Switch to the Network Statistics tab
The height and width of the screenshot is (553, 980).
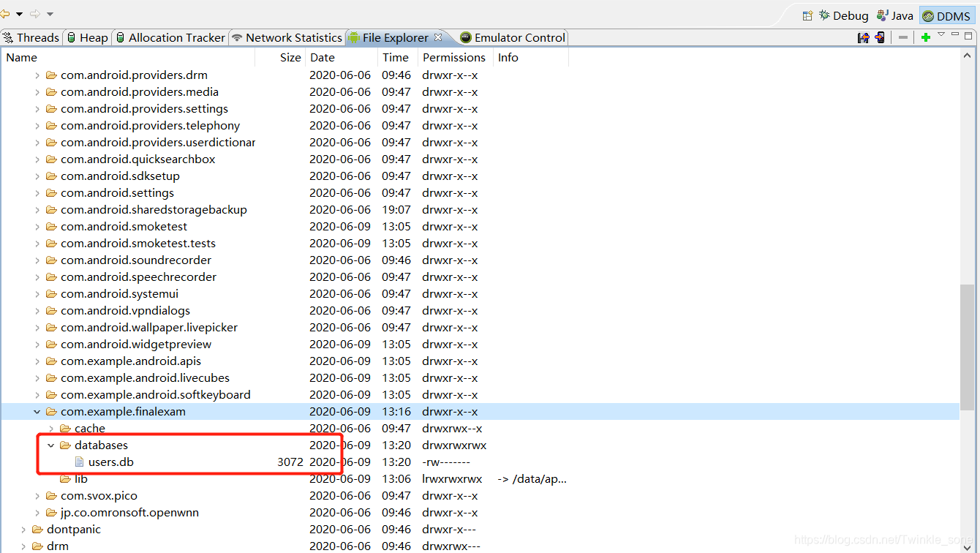point(287,37)
